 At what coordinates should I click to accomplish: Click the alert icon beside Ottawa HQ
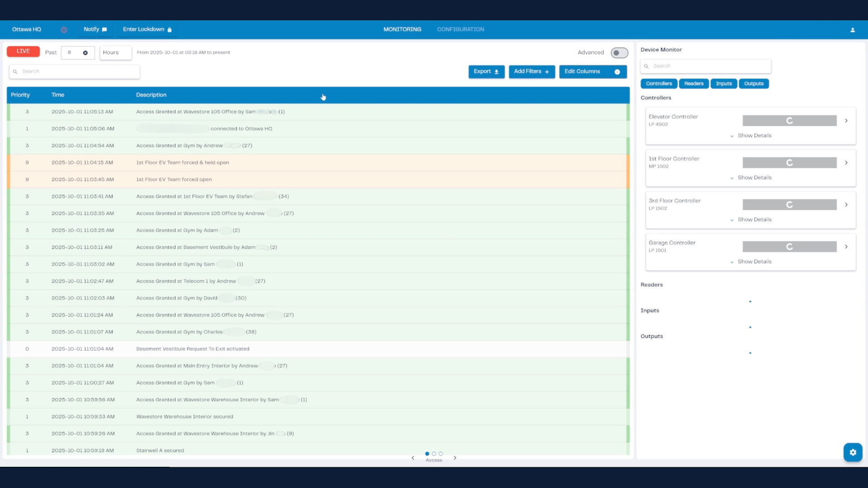[x=64, y=30]
